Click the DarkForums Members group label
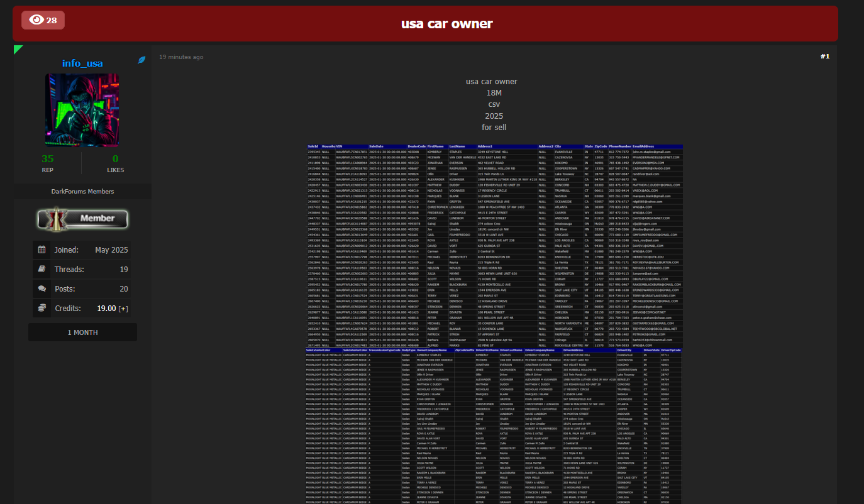864x504 pixels. click(82, 191)
